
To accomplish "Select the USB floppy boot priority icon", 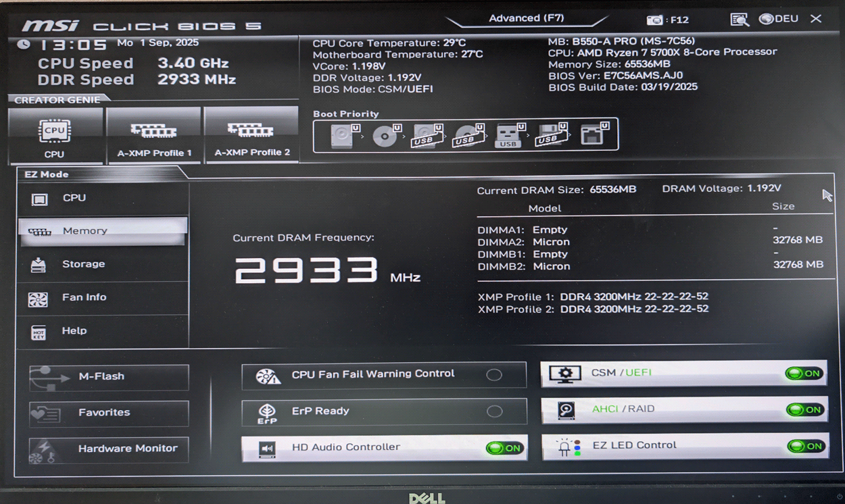I will [550, 135].
